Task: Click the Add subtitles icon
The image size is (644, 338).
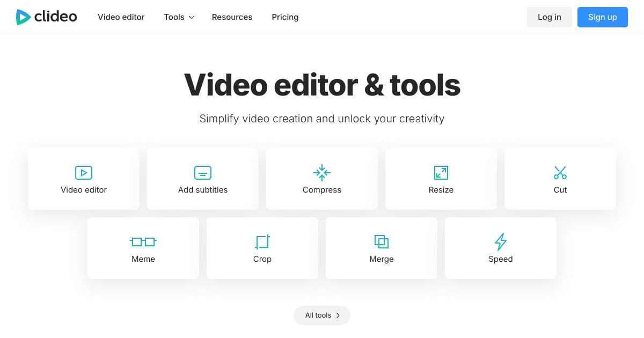Action: tap(202, 173)
